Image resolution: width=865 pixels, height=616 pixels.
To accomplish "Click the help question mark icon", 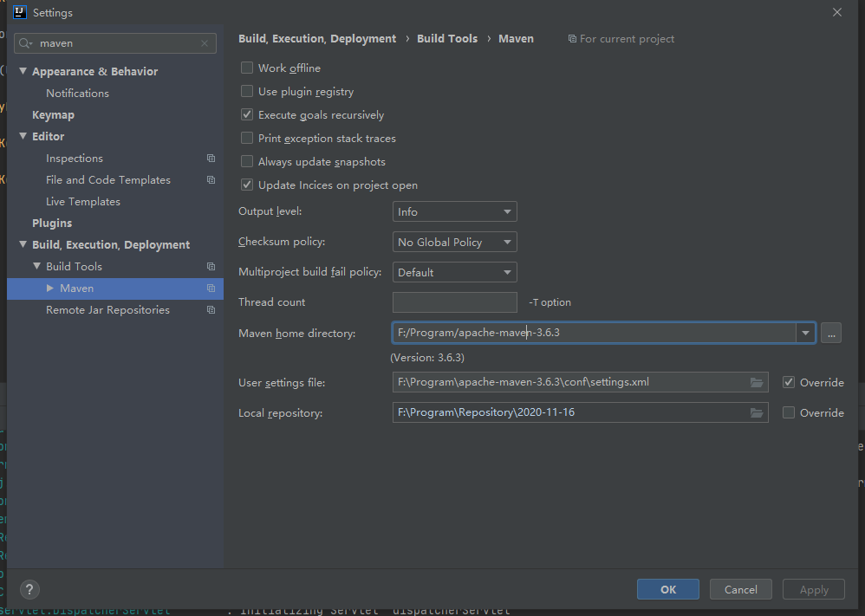I will coord(29,589).
